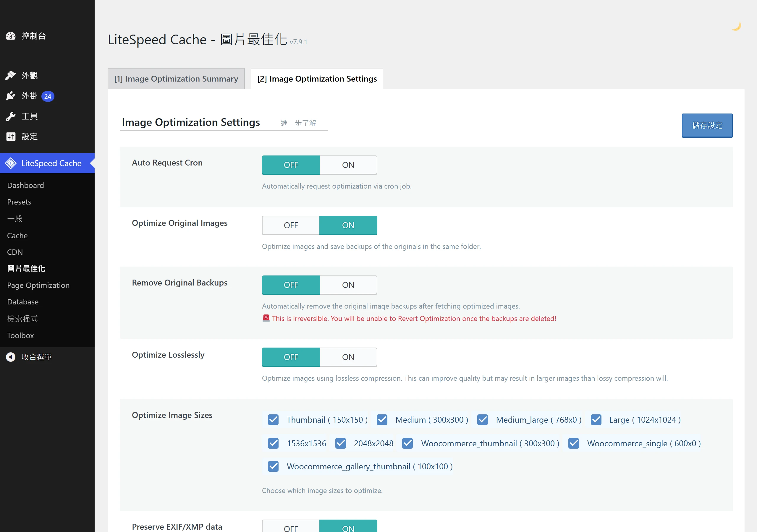Open the 工具 admin menu
757x532 pixels.
[47, 116]
